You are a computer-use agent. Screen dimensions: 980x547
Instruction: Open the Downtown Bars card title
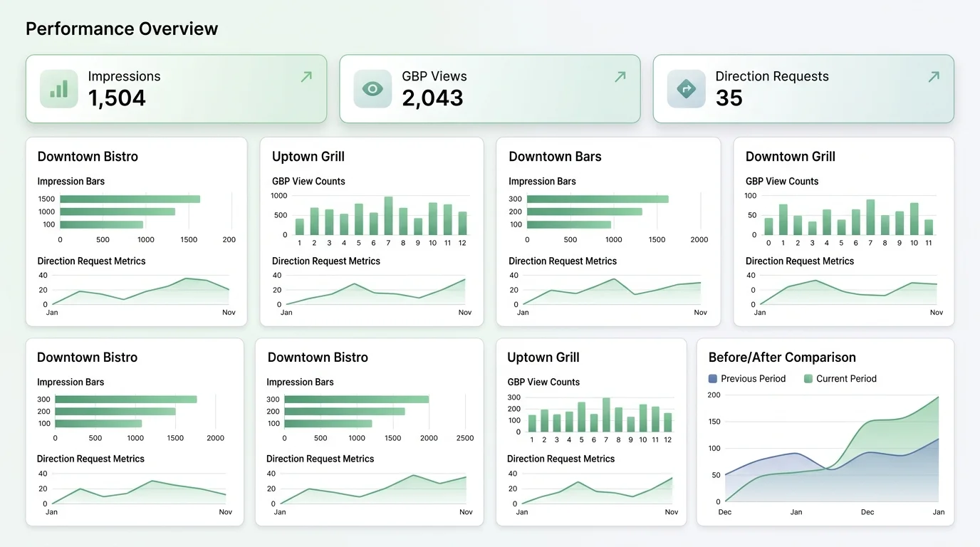555,157
